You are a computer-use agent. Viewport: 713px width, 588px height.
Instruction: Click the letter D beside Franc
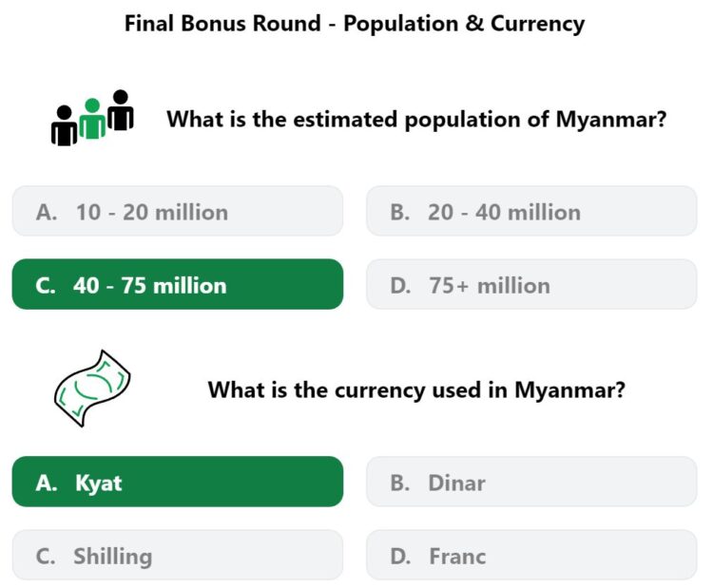coord(400,557)
